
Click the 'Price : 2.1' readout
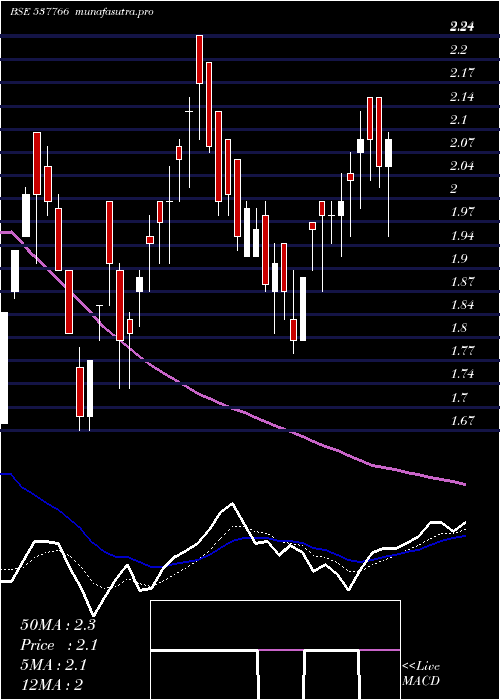59,645
